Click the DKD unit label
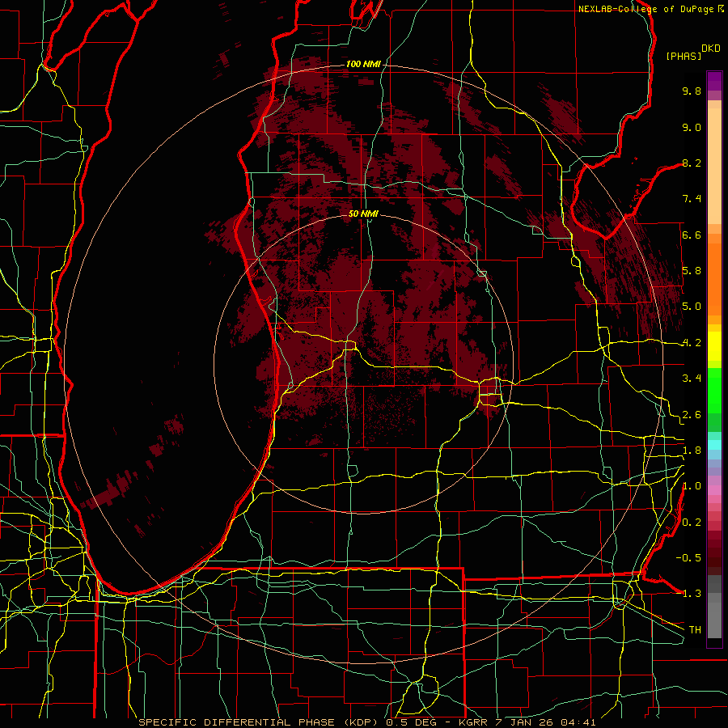This screenshot has width=728, height=728. tap(711, 49)
